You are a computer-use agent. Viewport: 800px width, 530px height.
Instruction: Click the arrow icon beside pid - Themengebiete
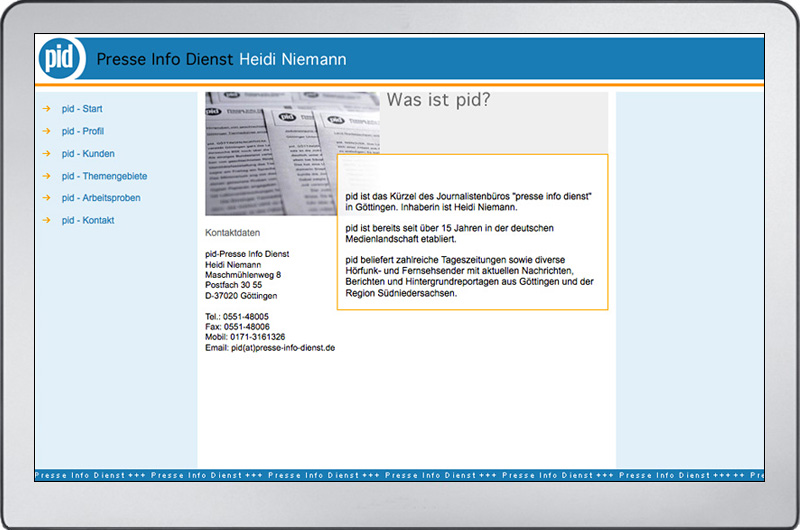pyautogui.click(x=46, y=176)
